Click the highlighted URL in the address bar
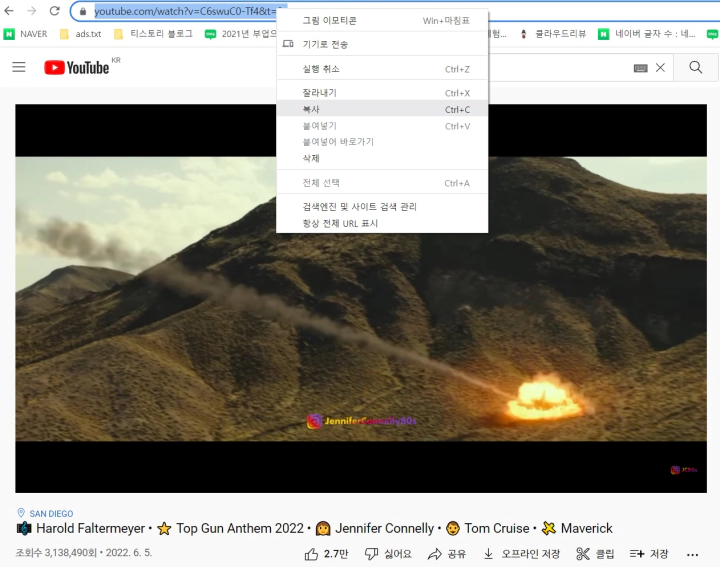 point(185,11)
